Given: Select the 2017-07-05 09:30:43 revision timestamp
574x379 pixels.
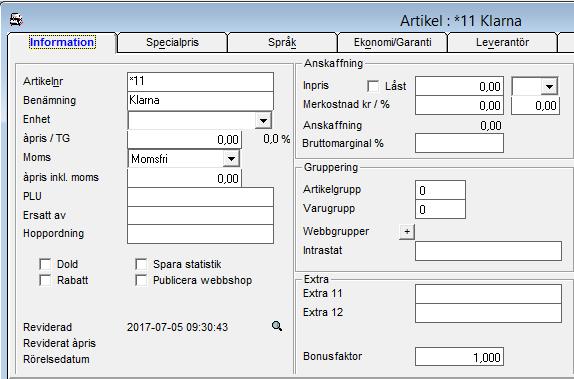Looking at the screenshot, I should (x=178, y=327).
